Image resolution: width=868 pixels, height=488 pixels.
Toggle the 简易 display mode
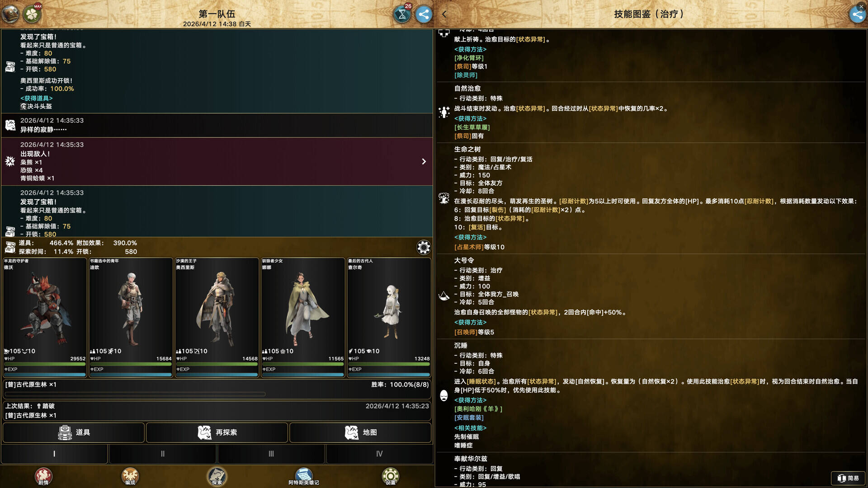pos(848,478)
